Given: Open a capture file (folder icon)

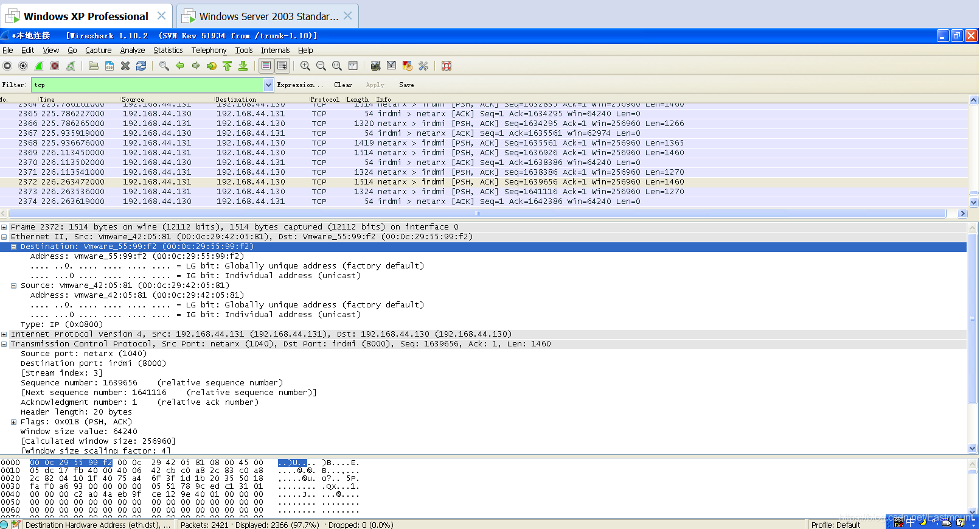Looking at the screenshot, I should point(93,66).
